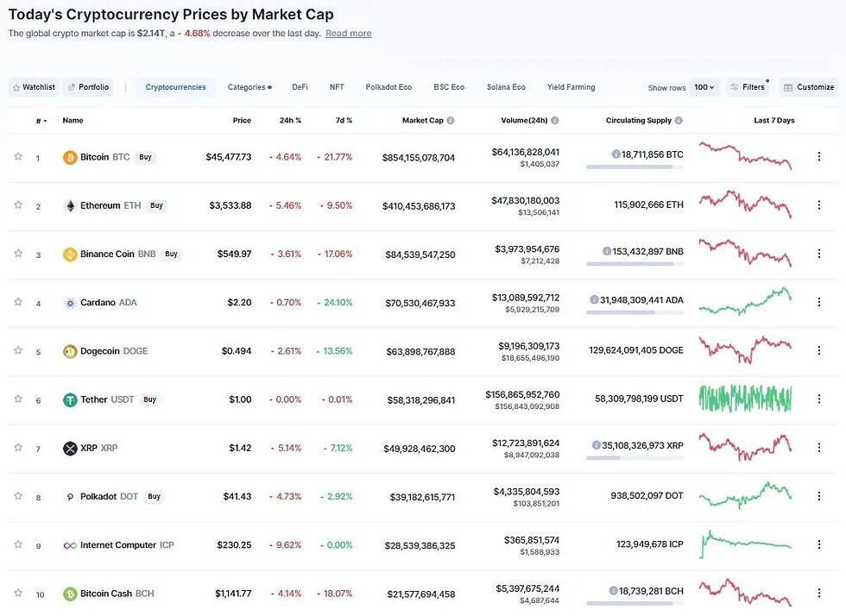Image resolution: width=846 pixels, height=616 pixels.
Task: Click the Cardano logo icon
Action: (70, 303)
